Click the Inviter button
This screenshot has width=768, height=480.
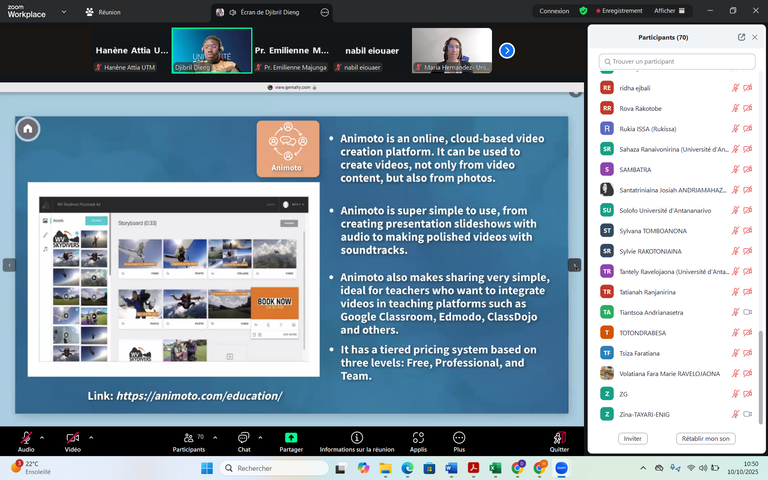click(x=632, y=438)
